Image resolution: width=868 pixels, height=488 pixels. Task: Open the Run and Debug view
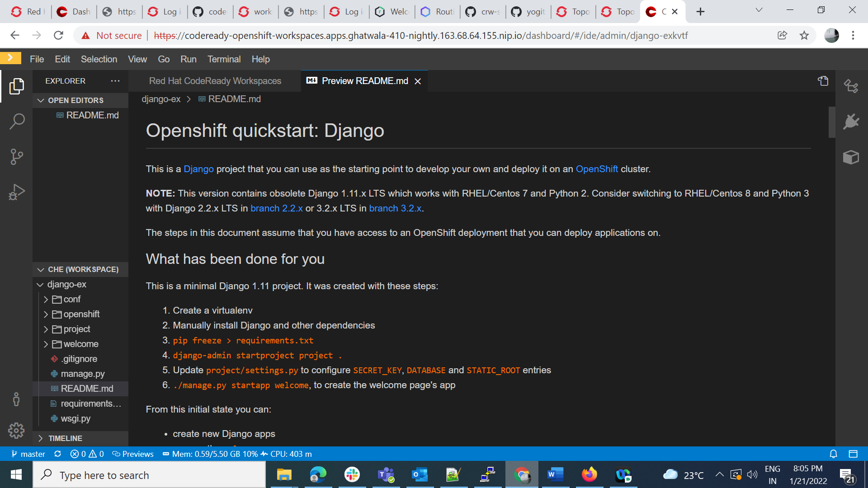point(17,192)
